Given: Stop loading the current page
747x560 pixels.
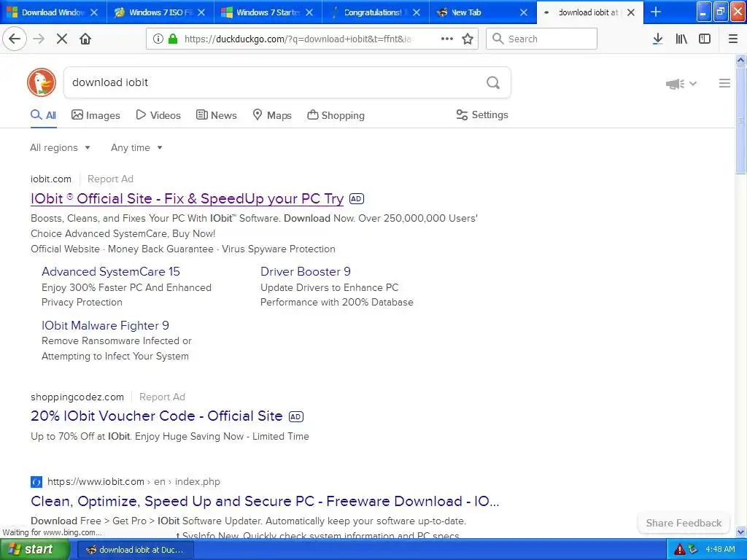Looking at the screenshot, I should tap(62, 39).
